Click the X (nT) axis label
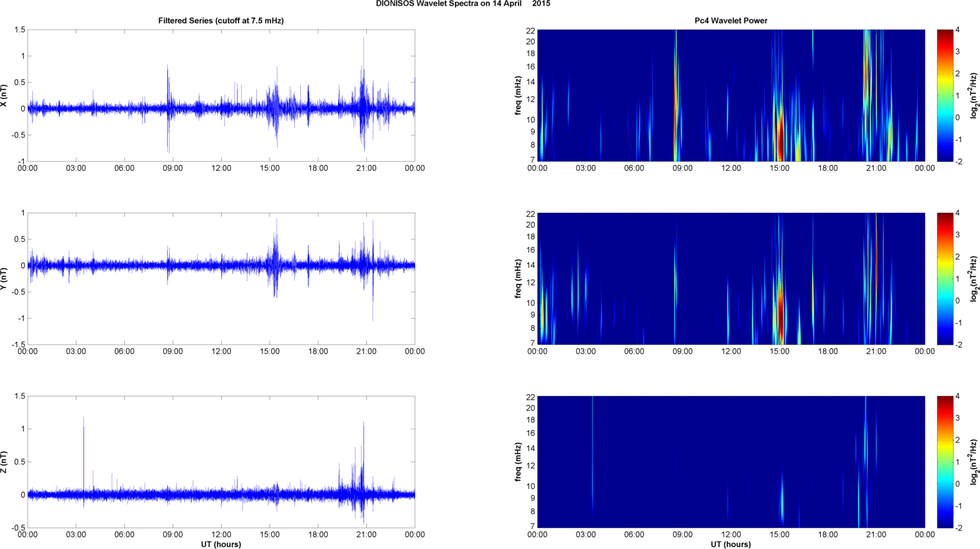 click(x=4, y=95)
